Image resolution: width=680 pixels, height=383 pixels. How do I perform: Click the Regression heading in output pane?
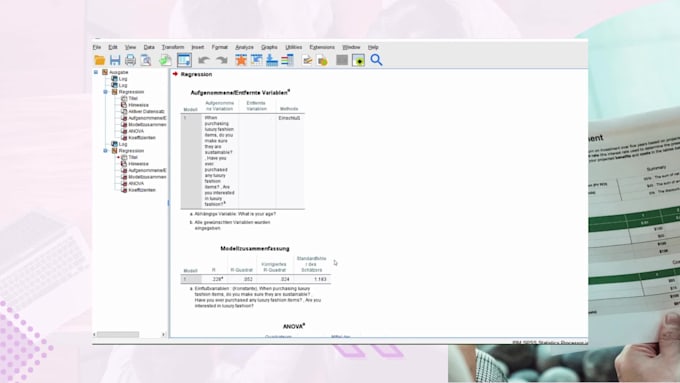point(196,75)
